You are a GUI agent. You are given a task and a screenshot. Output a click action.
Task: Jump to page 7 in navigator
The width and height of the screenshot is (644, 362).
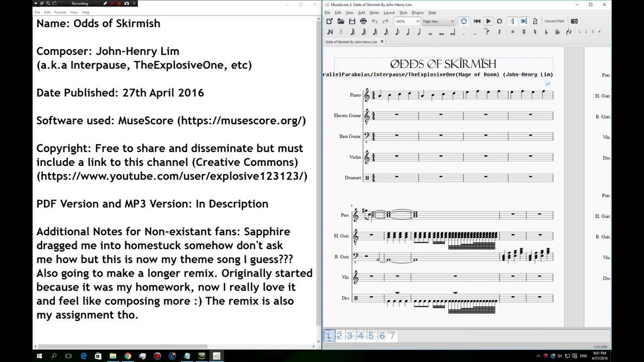[x=392, y=335]
